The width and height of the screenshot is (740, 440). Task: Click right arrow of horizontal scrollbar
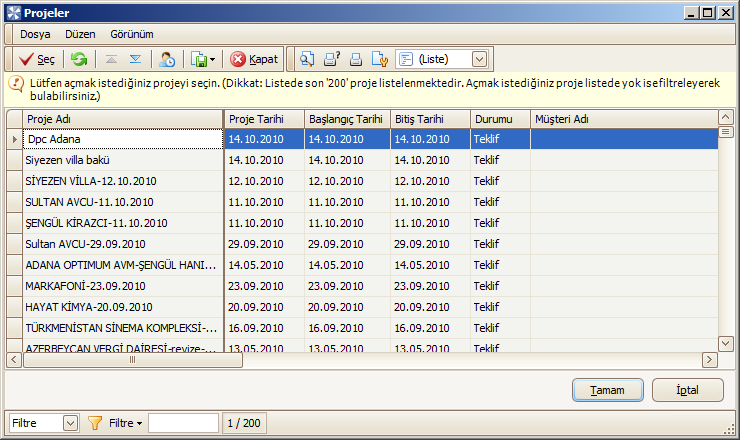pyautogui.click(x=709, y=360)
